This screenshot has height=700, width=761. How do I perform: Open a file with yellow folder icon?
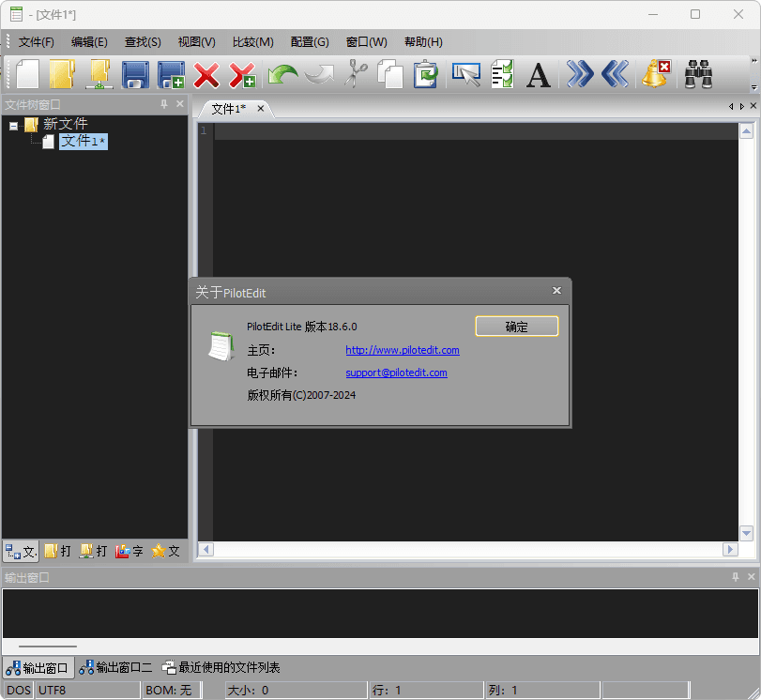[62, 74]
